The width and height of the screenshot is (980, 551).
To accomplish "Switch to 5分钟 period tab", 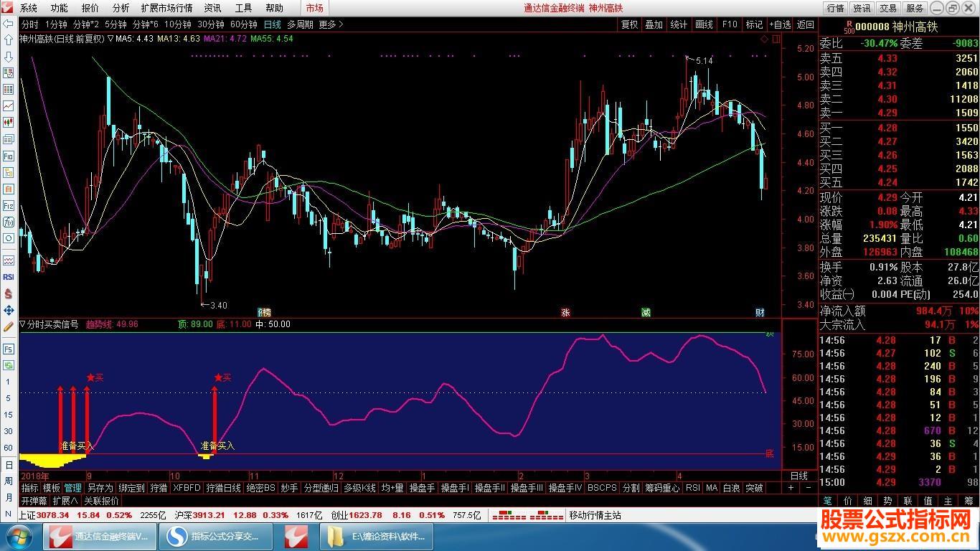I will tap(116, 24).
